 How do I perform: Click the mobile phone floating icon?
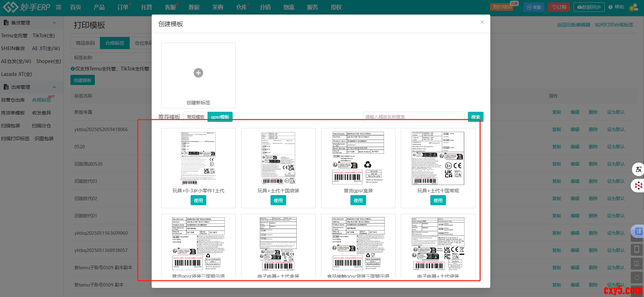pos(637,250)
